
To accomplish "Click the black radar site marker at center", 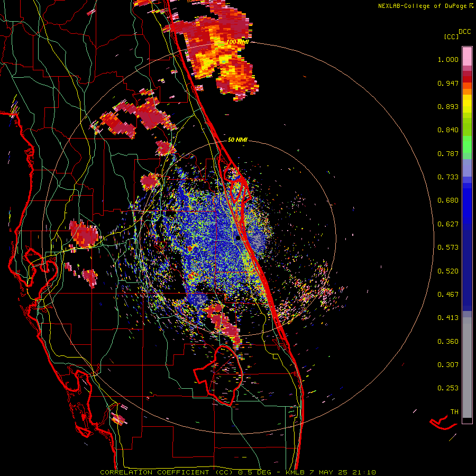I will click(x=238, y=239).
